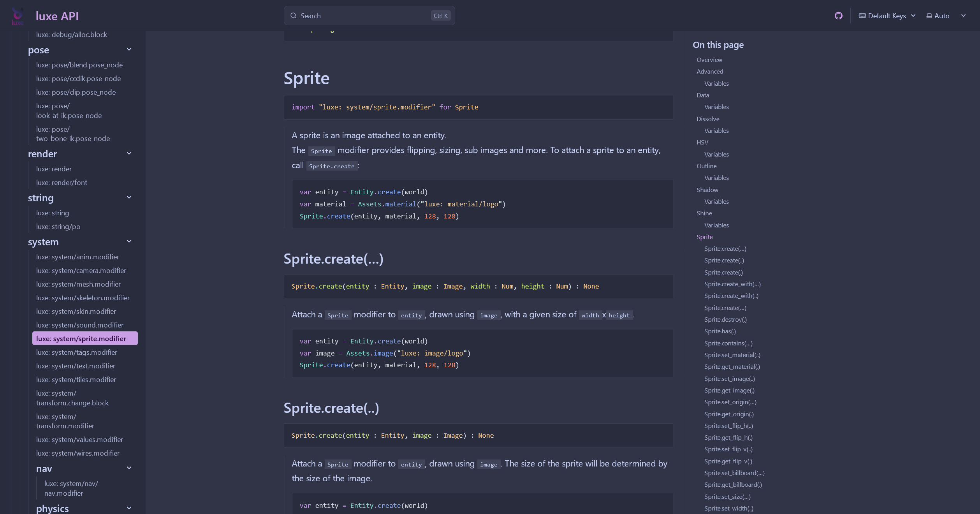Click the search magnifier icon
The image size is (980, 514).
click(294, 16)
